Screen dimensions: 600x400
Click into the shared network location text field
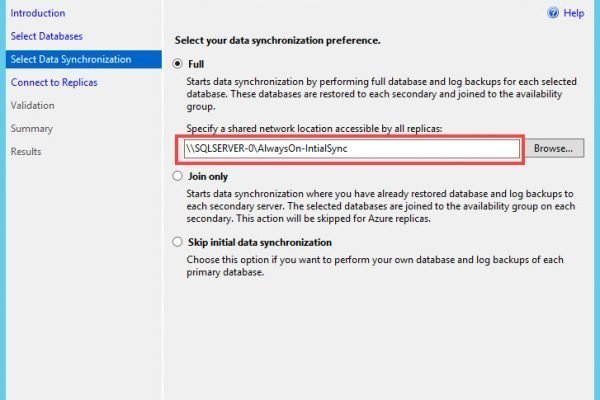click(352, 148)
